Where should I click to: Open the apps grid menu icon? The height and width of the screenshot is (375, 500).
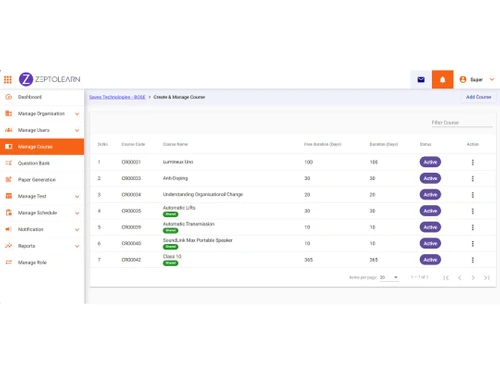point(8,79)
